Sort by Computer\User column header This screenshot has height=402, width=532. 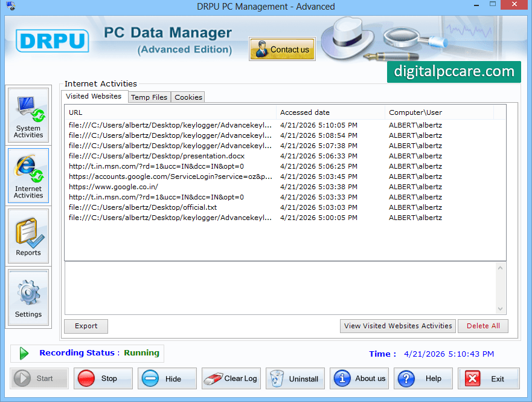point(439,112)
